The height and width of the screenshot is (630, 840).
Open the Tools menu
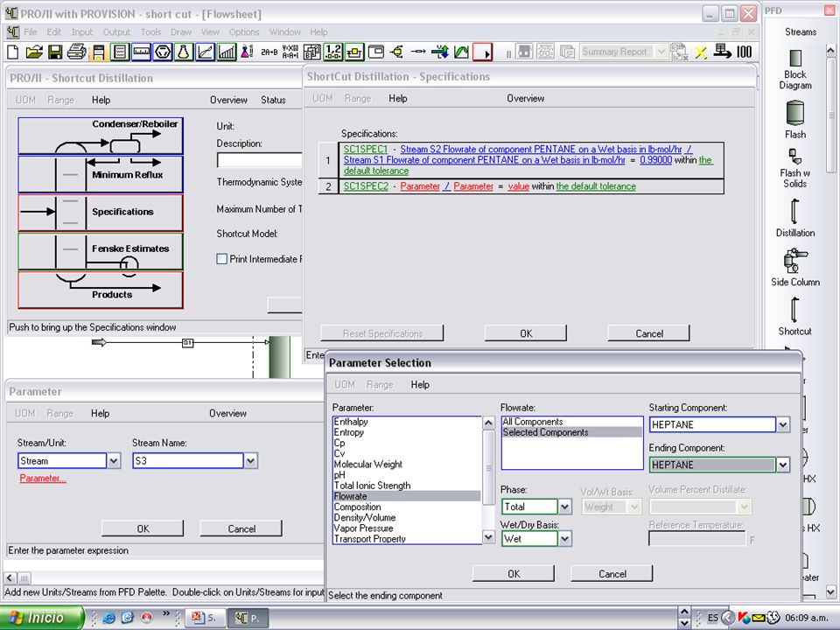click(150, 32)
